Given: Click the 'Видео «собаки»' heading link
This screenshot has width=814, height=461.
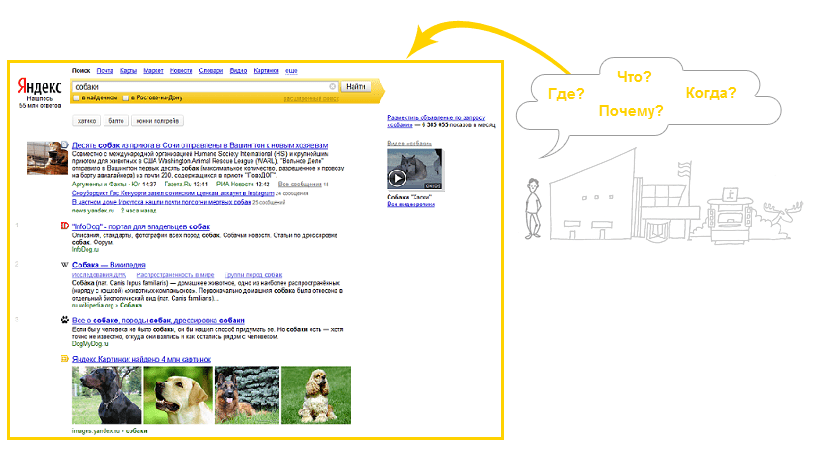Looking at the screenshot, I should coord(409,143).
